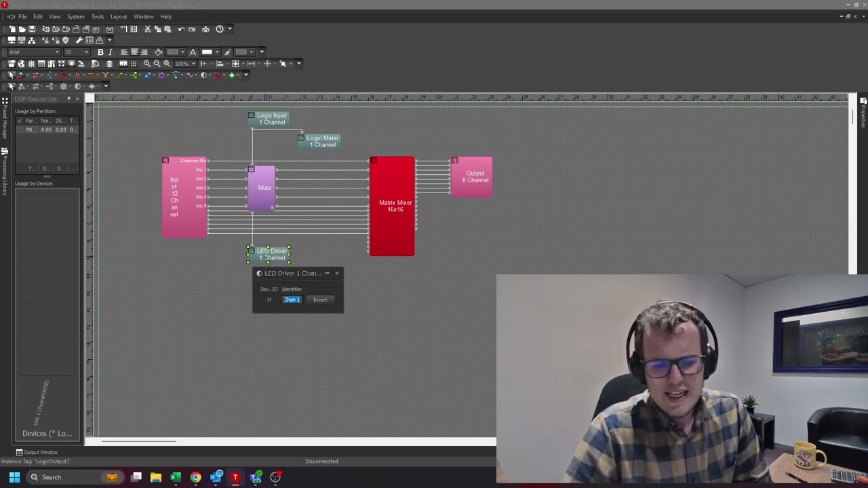
Task: Select the arrow pointer tool in object toolbar
Action: (x=12, y=75)
